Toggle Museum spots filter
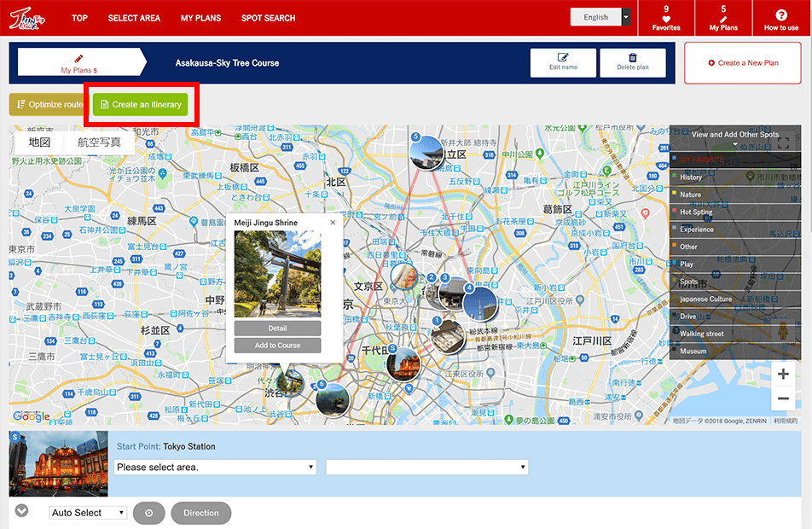The height and width of the screenshot is (529, 812). 735,352
